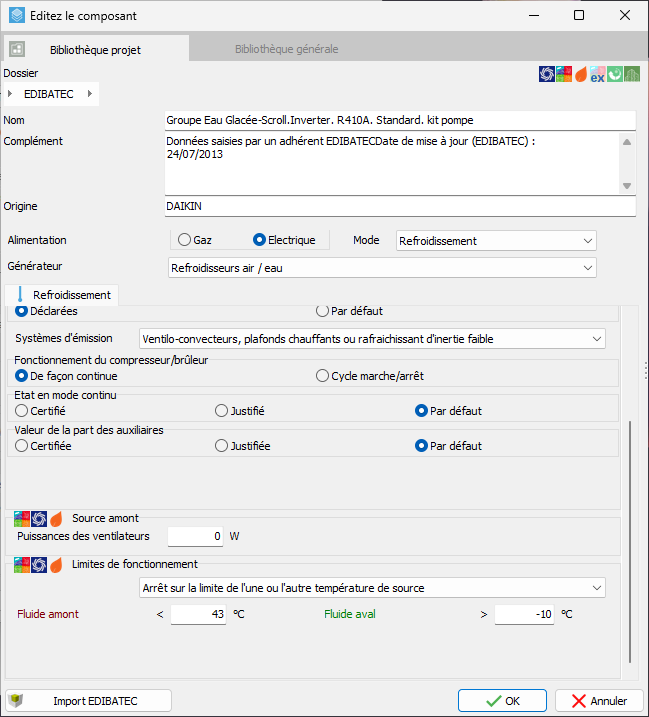Screen dimensions: 649x717
Task: Click the 'ex' four-color icon
Action: tap(597, 74)
